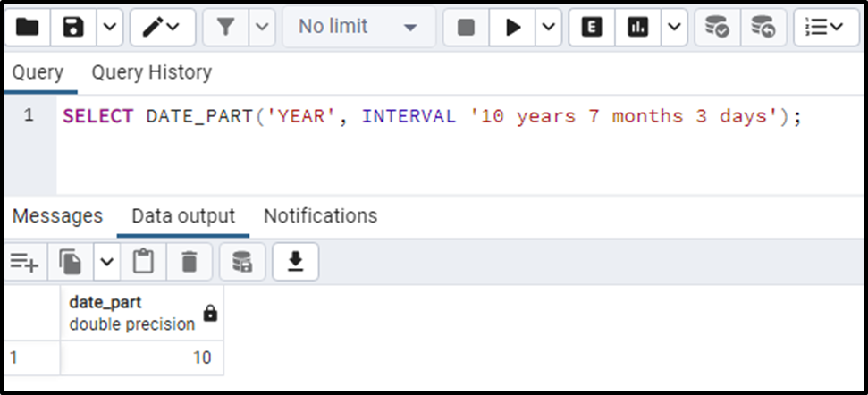Save the query file
The width and height of the screenshot is (868, 395).
73,27
